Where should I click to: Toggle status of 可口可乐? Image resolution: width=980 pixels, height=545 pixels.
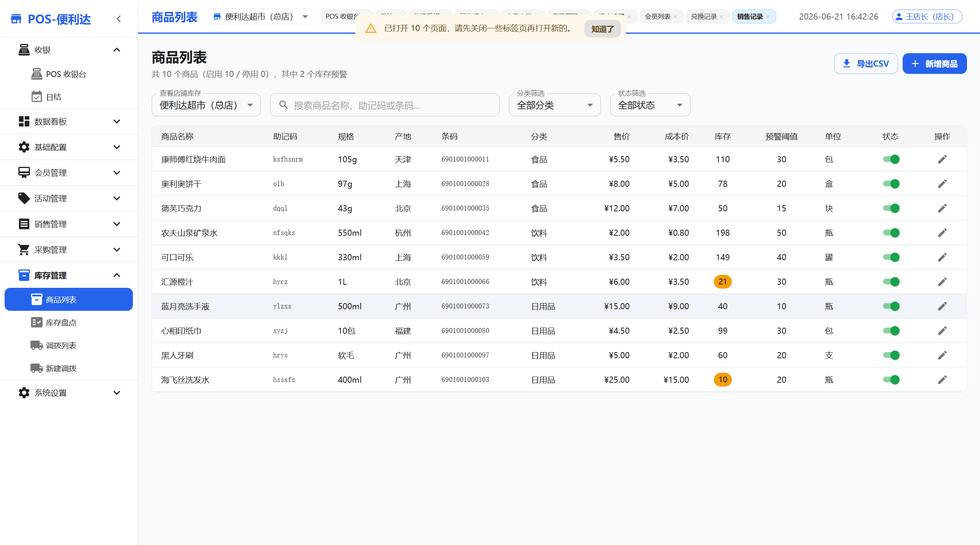(x=891, y=257)
